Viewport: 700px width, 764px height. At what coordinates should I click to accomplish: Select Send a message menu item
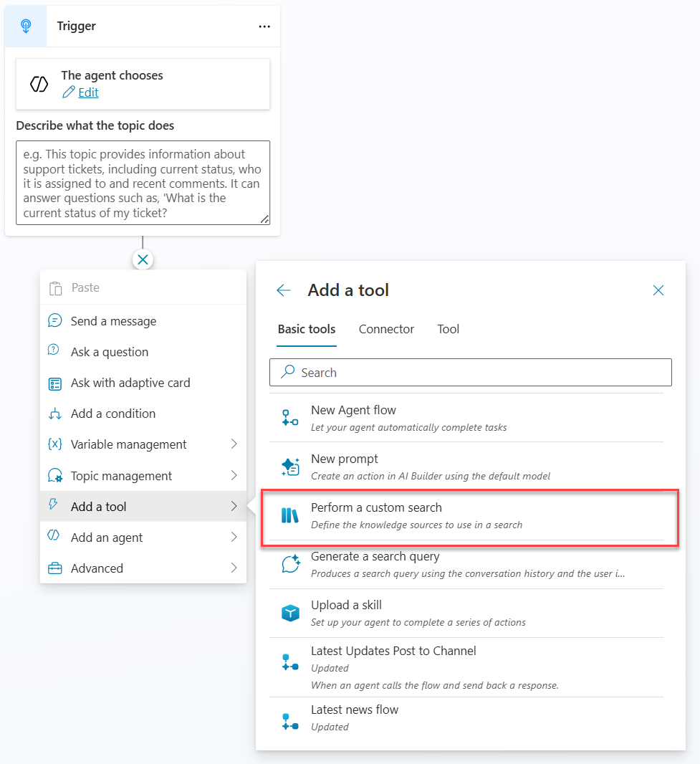pyautogui.click(x=113, y=321)
